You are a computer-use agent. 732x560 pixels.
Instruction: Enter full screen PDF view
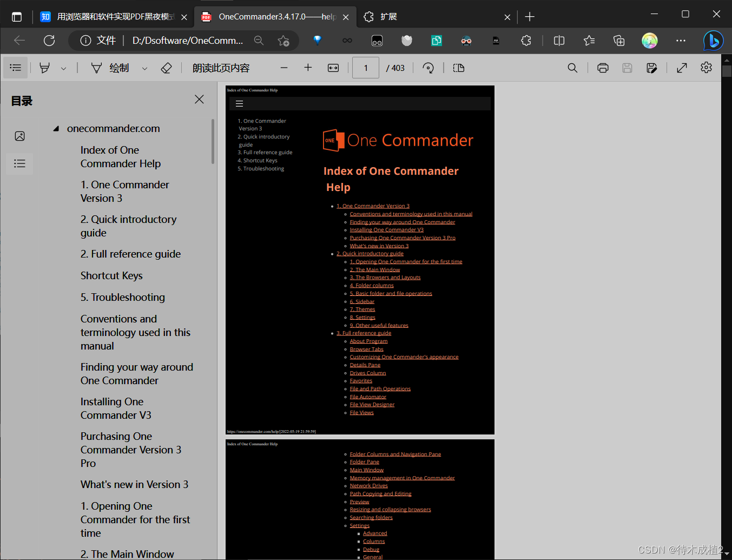[682, 68]
